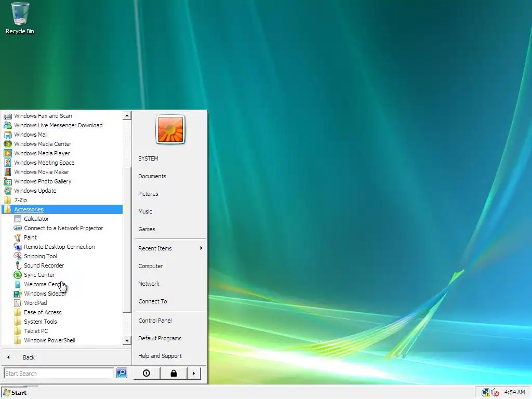Click the programs list scroll up arrow
The height and width of the screenshot is (399, 532).
[127, 116]
